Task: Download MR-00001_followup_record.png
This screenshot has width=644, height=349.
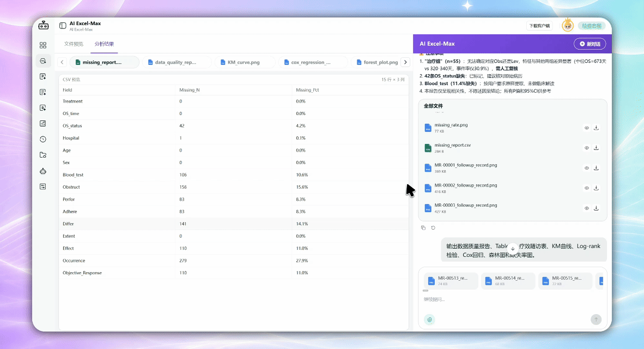Action: [x=597, y=168]
